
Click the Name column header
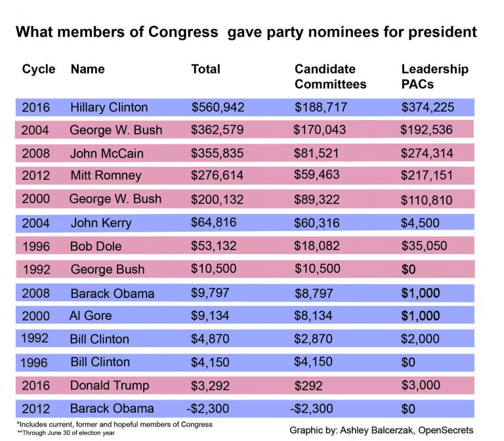(x=87, y=69)
